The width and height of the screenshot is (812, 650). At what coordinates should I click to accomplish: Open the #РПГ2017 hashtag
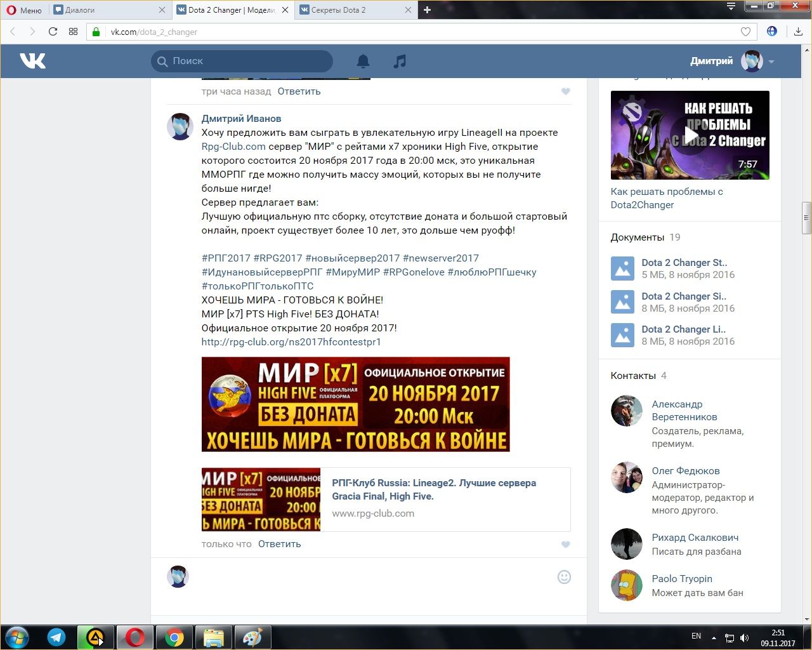click(226, 258)
